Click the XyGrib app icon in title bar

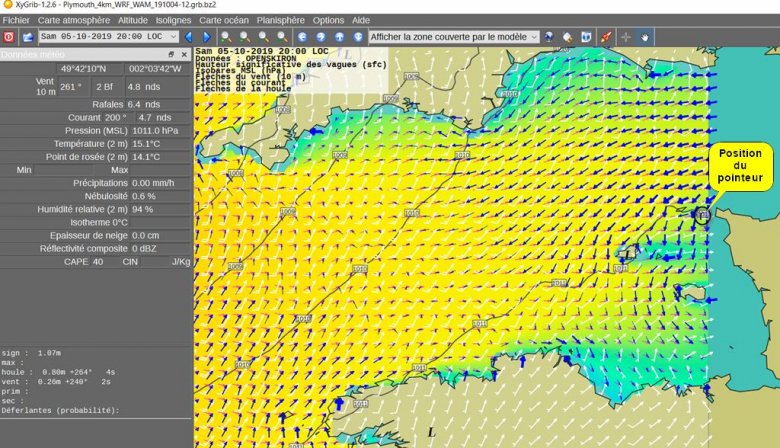click(7, 4)
